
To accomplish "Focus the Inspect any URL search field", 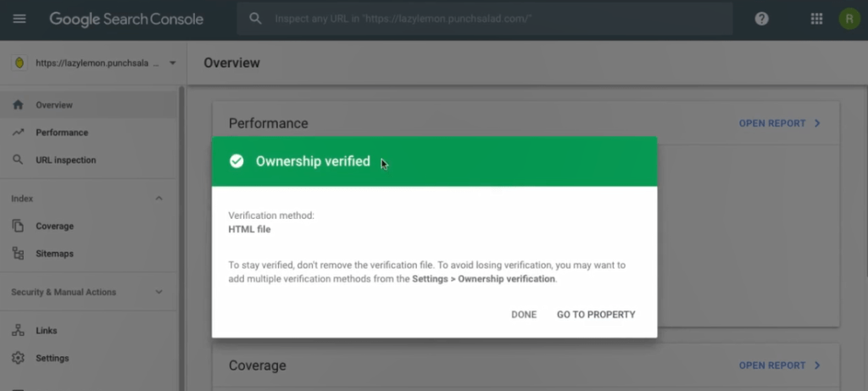I will tap(484, 19).
